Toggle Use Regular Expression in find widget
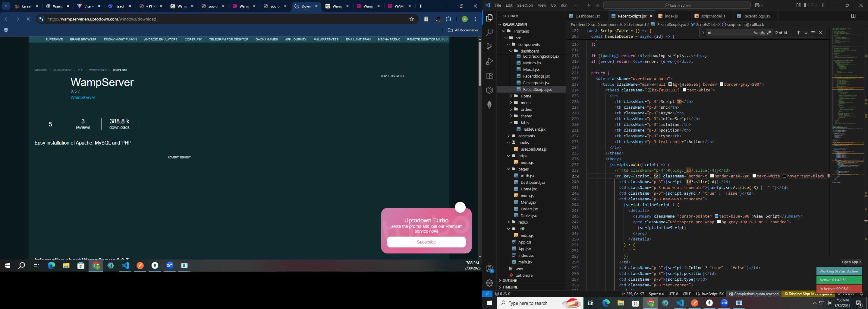Screen dimensions: 868x309 (769, 33)
